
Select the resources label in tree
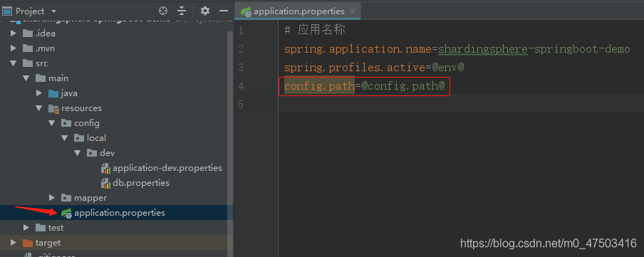point(81,108)
